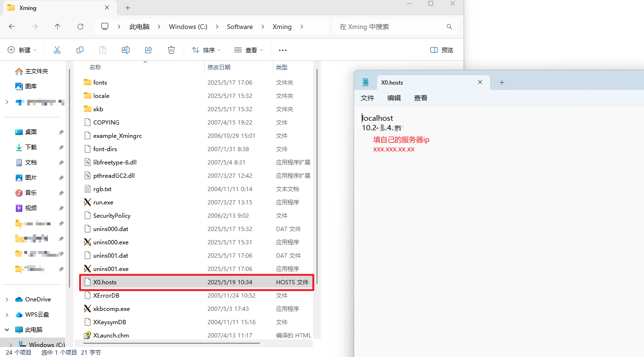
Task: Click the XLaunch.chm help file icon
Action: click(x=87, y=335)
